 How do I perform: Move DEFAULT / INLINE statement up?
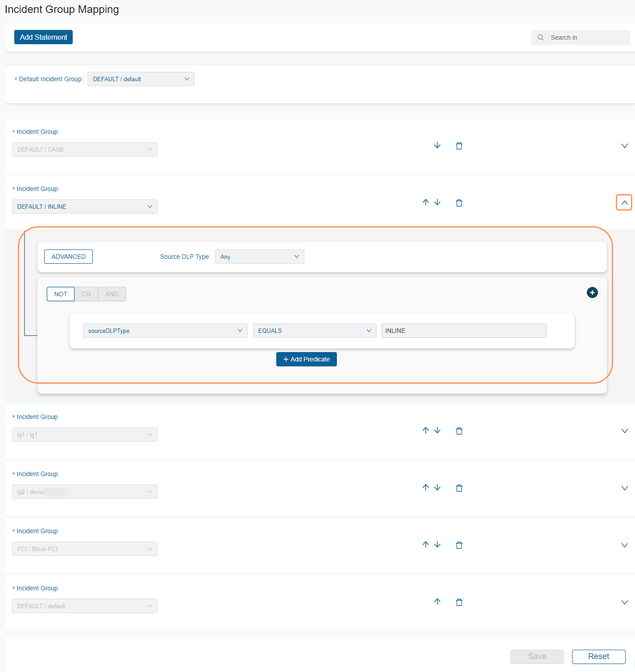tap(426, 203)
